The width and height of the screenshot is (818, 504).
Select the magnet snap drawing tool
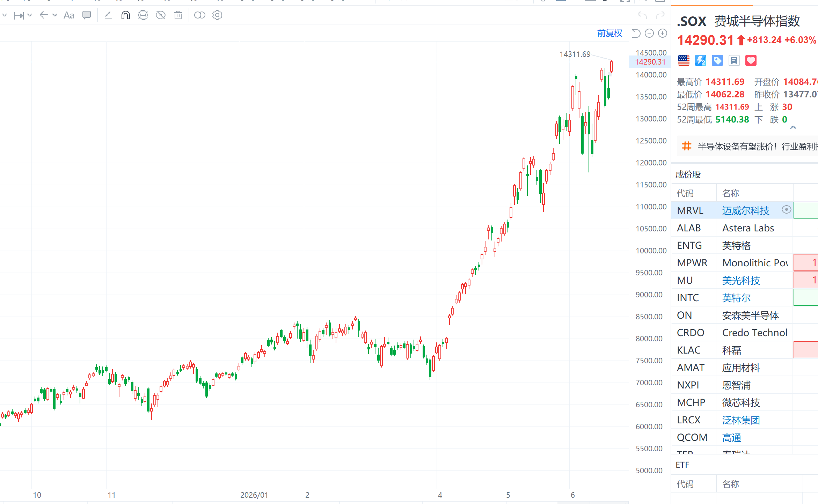(x=126, y=15)
